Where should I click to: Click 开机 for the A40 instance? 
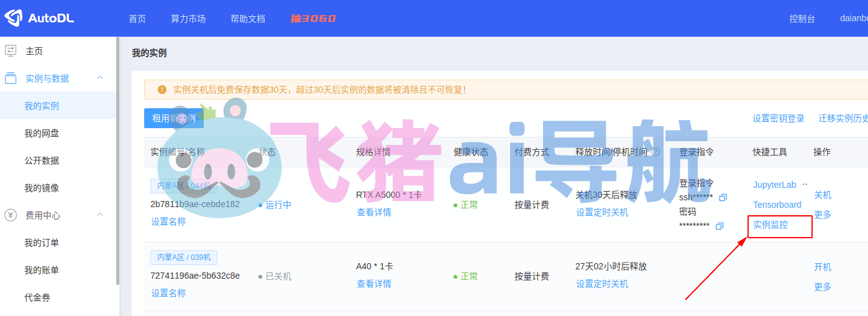click(x=823, y=267)
